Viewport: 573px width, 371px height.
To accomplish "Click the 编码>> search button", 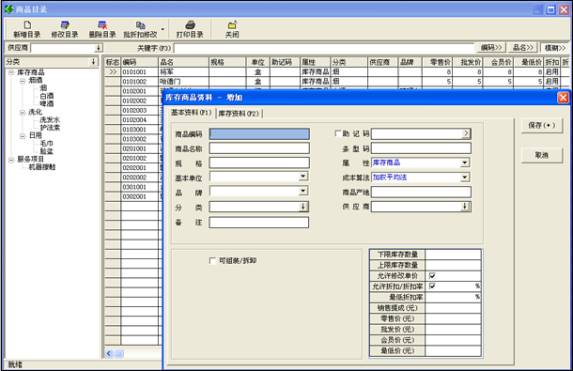I will [491, 48].
